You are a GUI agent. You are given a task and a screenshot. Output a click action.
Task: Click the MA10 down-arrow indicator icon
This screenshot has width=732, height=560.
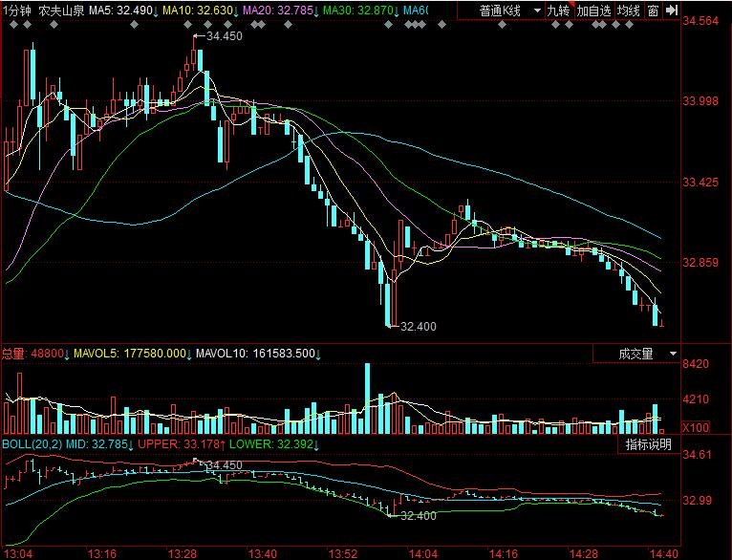pos(234,10)
